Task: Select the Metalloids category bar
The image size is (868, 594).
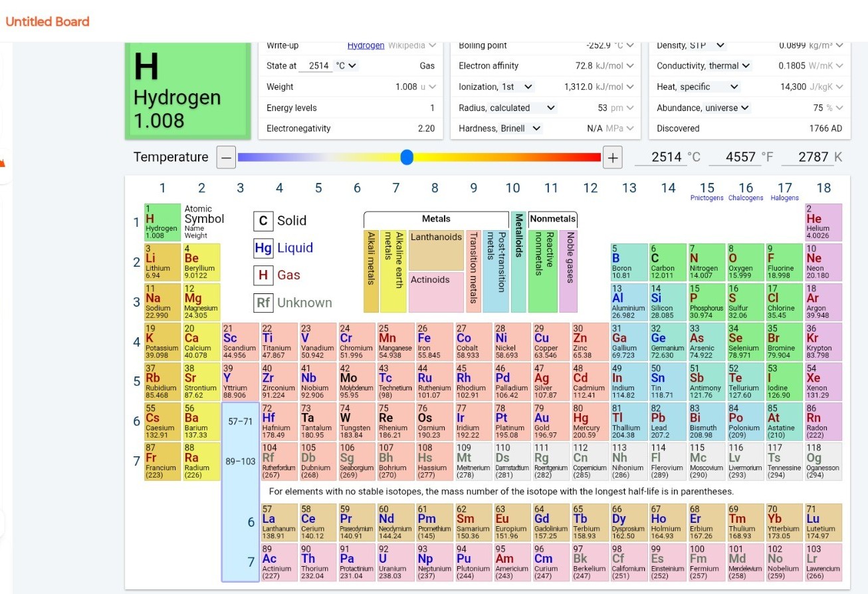Action: pyautogui.click(x=518, y=262)
